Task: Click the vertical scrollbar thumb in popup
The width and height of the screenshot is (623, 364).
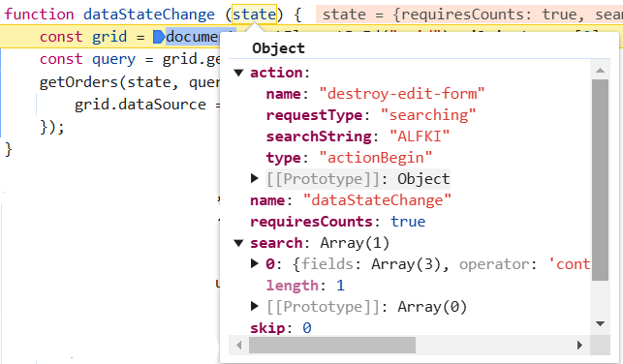Action: point(600,180)
